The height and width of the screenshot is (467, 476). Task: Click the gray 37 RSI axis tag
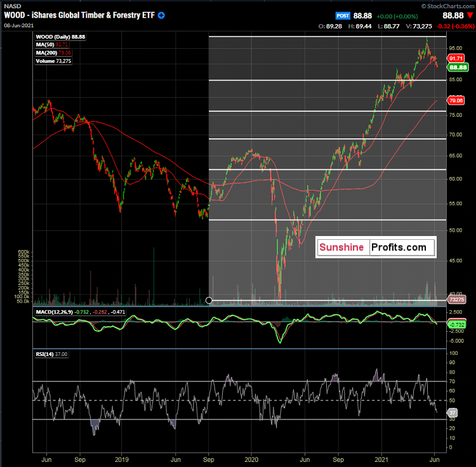click(453, 412)
